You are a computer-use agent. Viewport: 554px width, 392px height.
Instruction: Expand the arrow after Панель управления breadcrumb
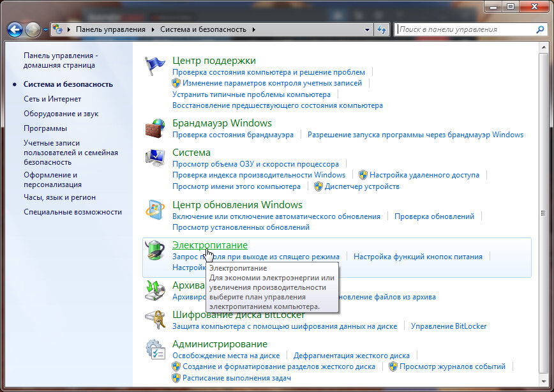(x=153, y=29)
